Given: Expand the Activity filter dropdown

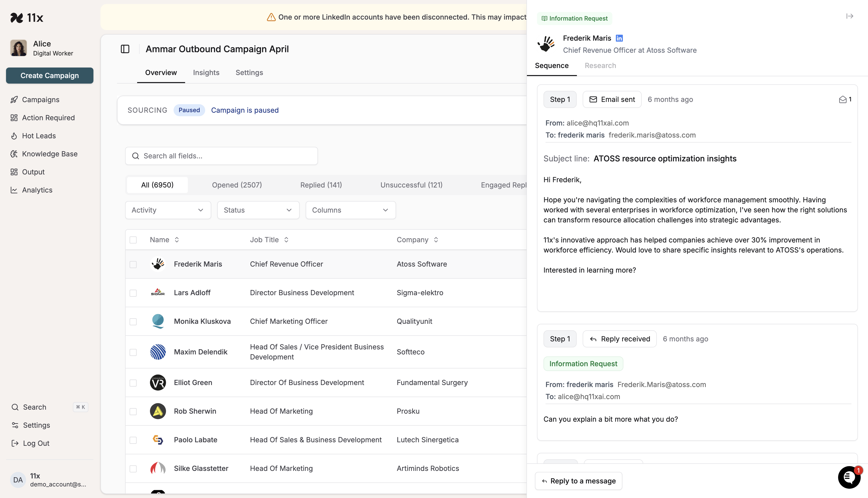Looking at the screenshot, I should tap(168, 210).
